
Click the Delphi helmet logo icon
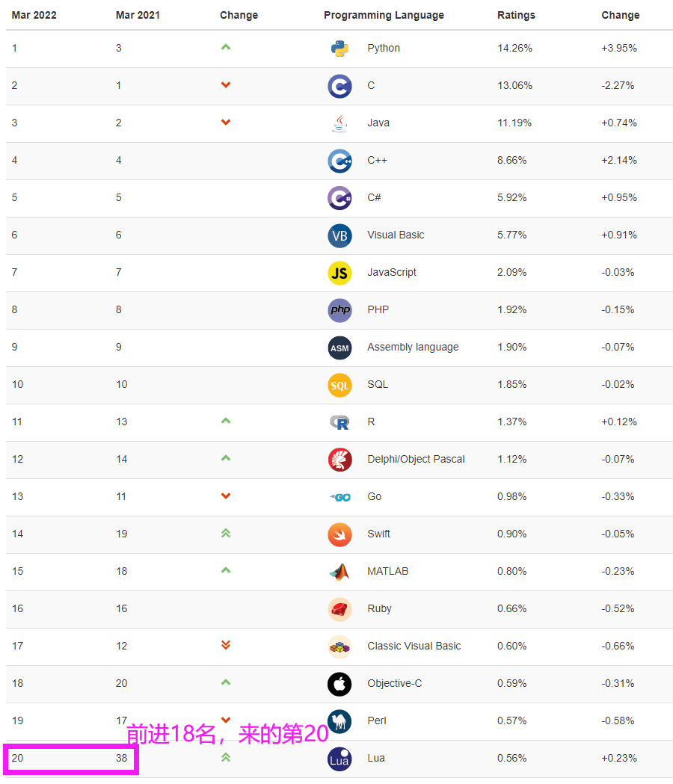[x=339, y=460]
